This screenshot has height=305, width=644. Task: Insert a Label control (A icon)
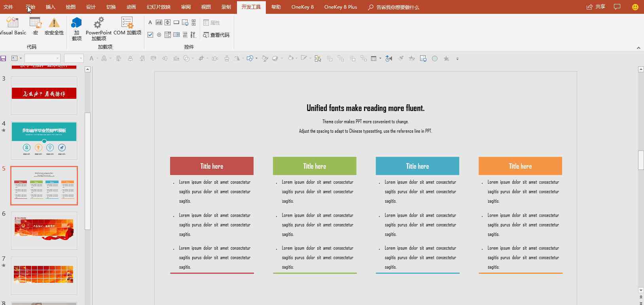pos(150,23)
